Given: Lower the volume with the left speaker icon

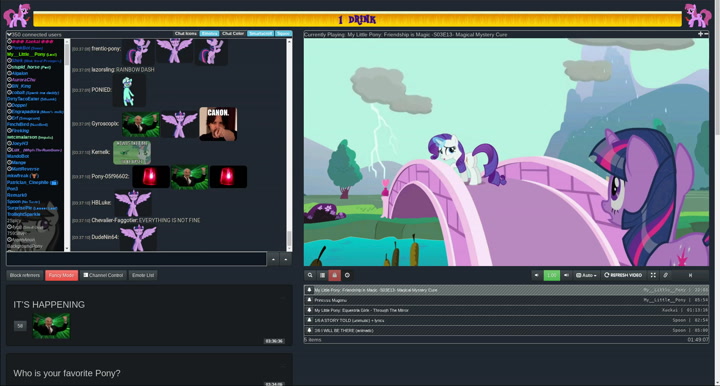Looking at the screenshot, I should point(536,275).
